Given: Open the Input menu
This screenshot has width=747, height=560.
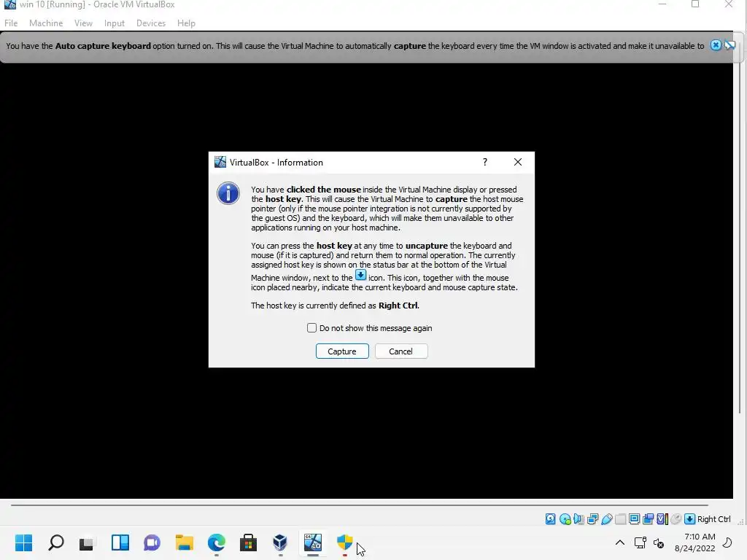Looking at the screenshot, I should click(x=115, y=23).
